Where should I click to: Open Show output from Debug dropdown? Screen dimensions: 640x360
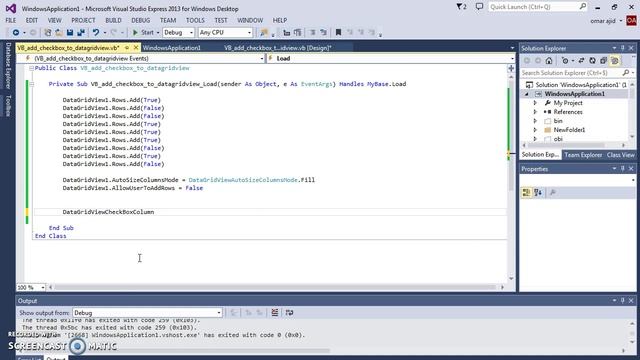(147, 313)
